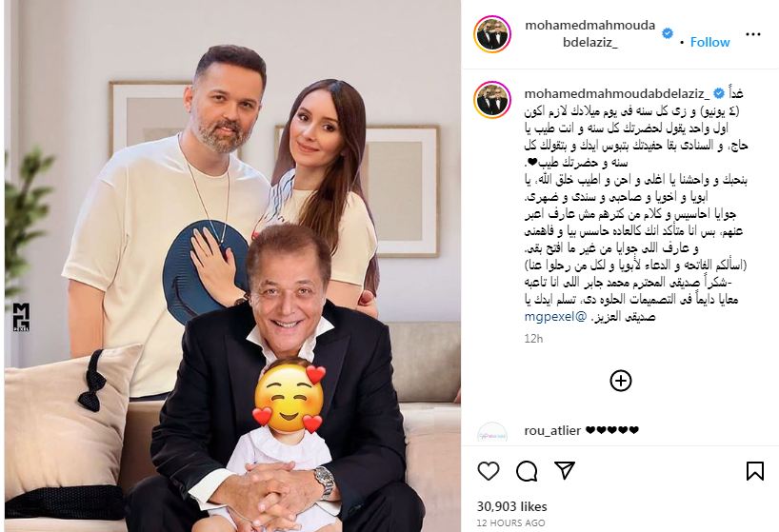Click the 12 HOURS AGO post timestamp
779x532 pixels.
point(510,522)
